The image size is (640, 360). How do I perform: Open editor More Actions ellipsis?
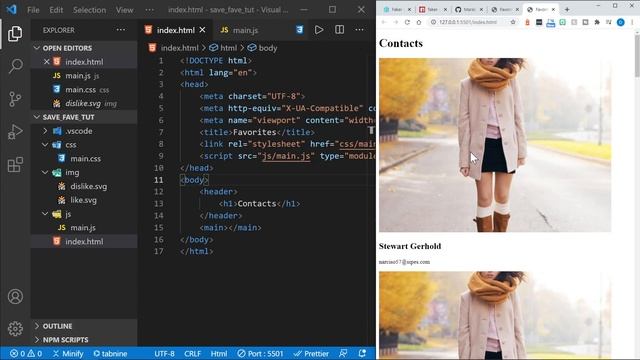coord(359,30)
